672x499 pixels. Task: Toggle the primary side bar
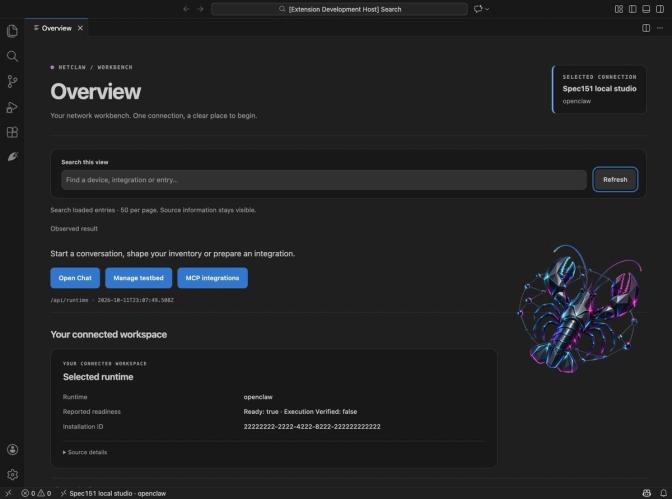click(632, 9)
